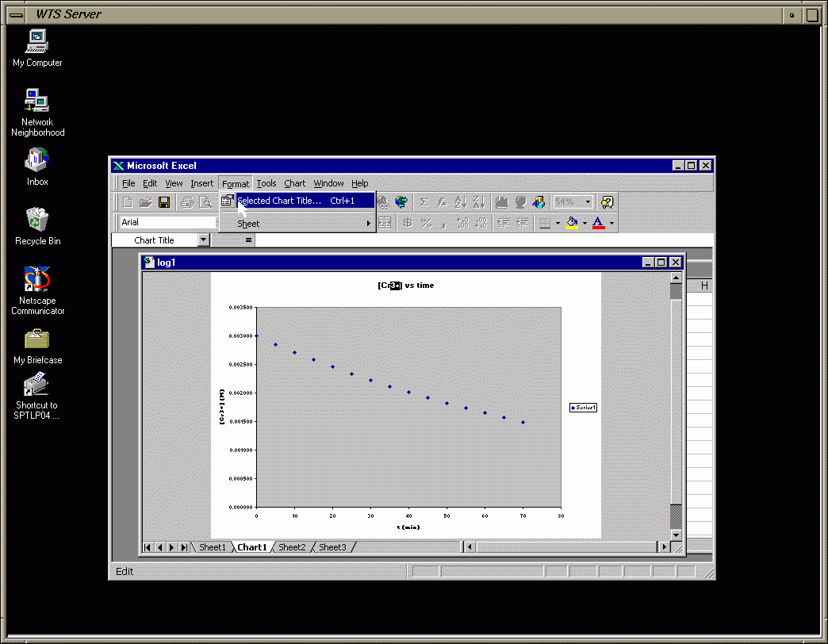The width and height of the screenshot is (828, 644).
Task: Click the yellow fill color swatch
Action: point(572,223)
